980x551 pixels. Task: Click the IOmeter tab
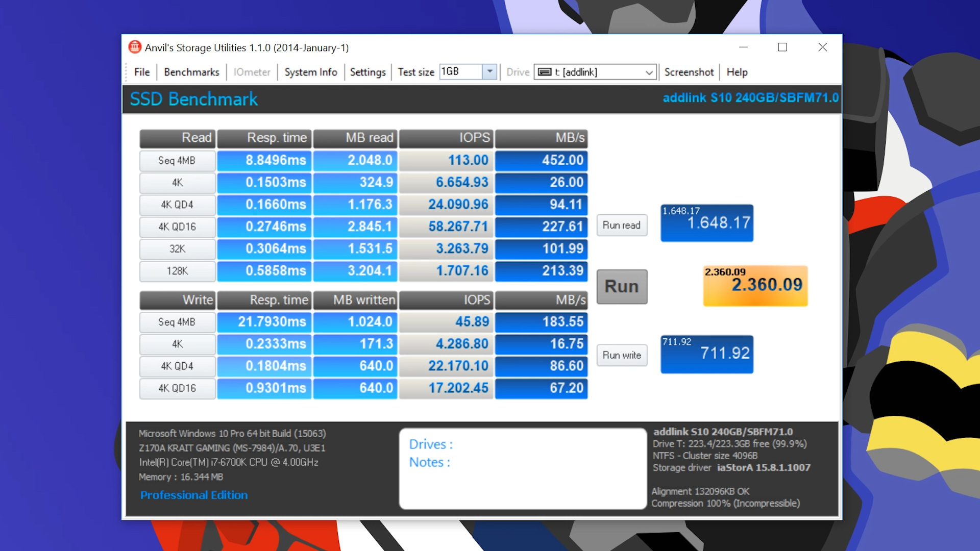click(251, 71)
